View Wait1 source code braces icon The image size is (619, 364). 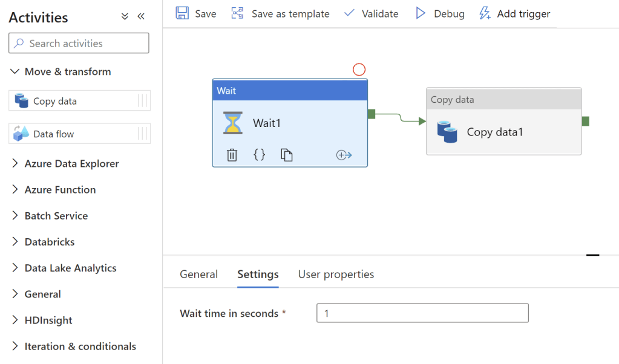click(259, 155)
